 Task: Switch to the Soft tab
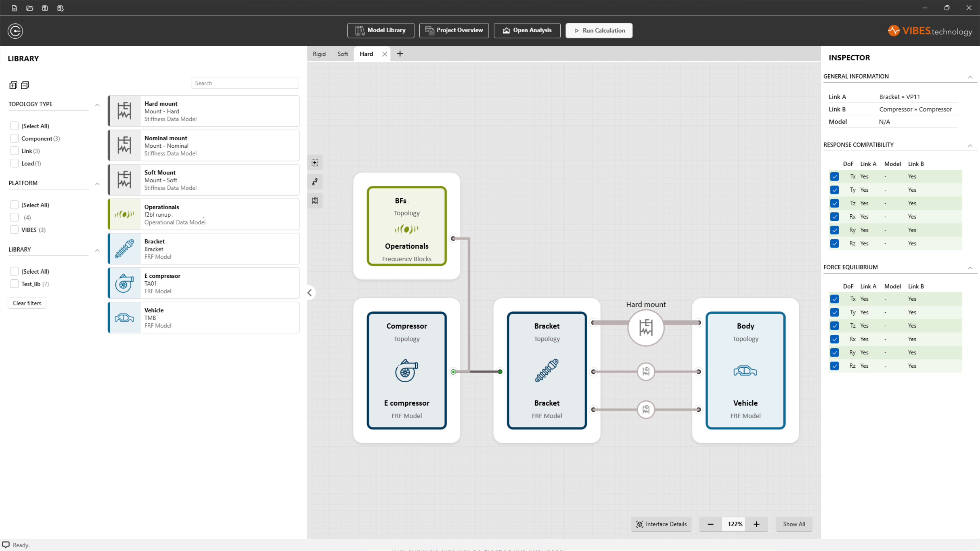(343, 54)
